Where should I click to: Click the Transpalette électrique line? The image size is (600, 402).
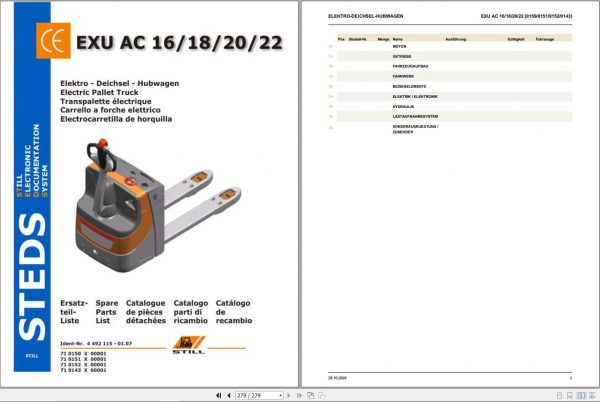click(106, 101)
